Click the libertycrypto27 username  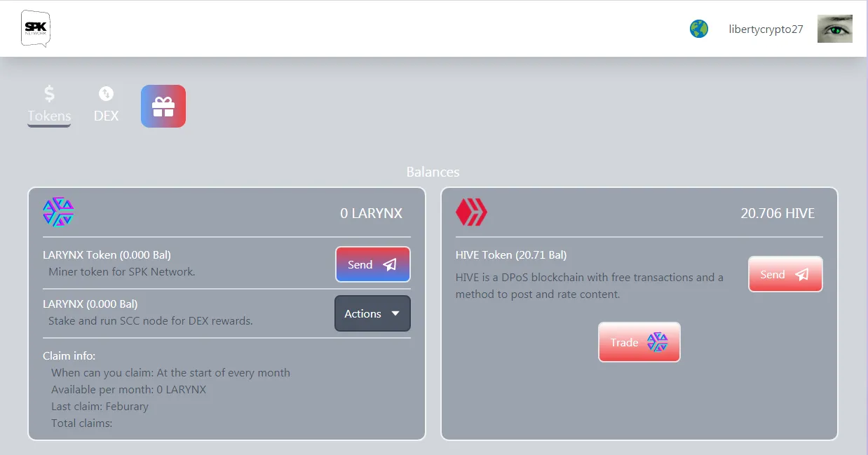tap(766, 29)
